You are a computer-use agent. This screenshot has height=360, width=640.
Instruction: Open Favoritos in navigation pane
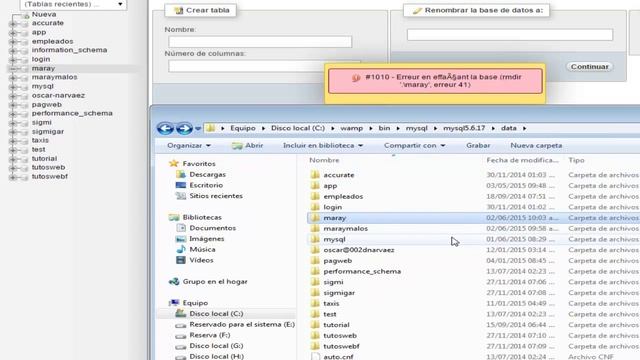click(199, 164)
